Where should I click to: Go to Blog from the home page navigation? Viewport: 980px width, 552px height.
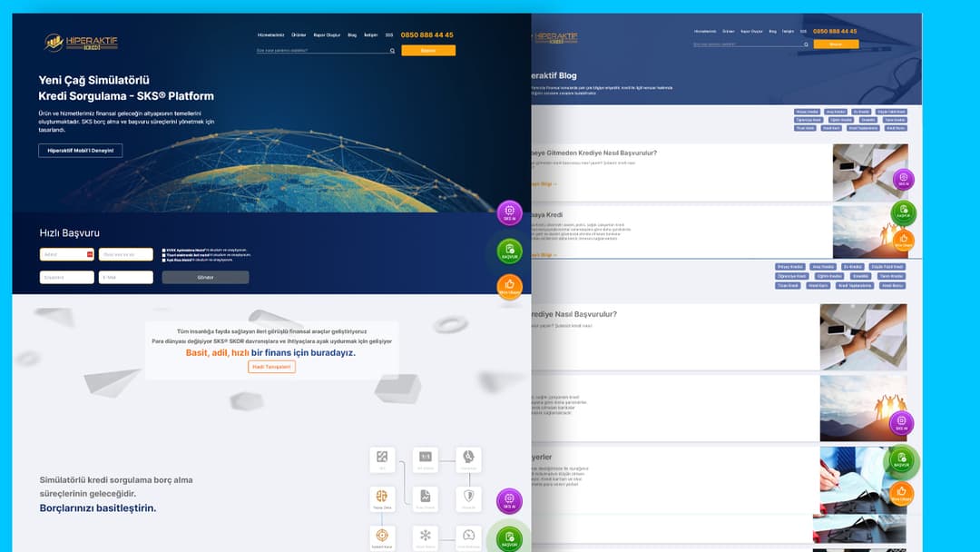coord(352,35)
